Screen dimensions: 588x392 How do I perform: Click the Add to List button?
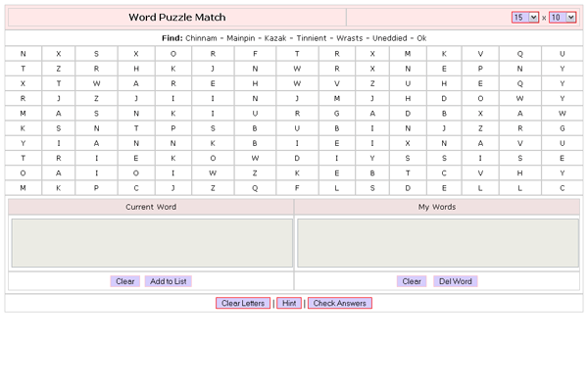coord(168,281)
